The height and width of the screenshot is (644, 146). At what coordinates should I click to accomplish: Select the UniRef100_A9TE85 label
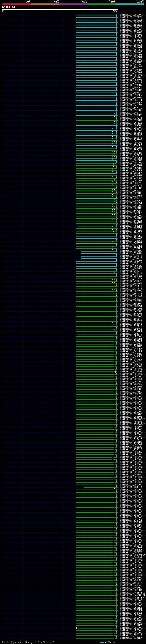pos(131,110)
